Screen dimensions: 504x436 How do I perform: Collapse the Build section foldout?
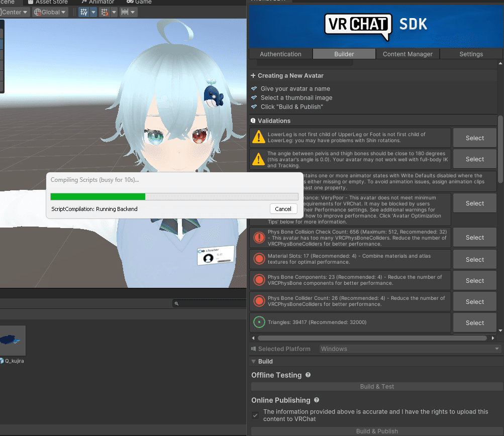coord(254,362)
